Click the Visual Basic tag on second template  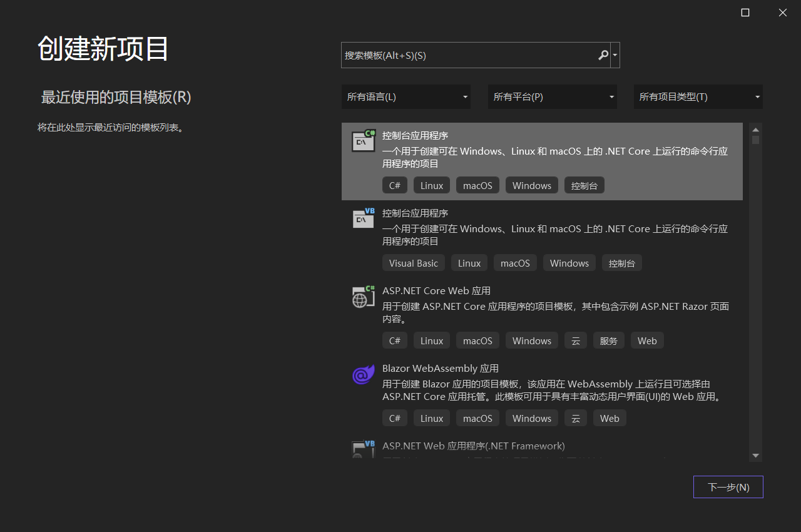413,263
